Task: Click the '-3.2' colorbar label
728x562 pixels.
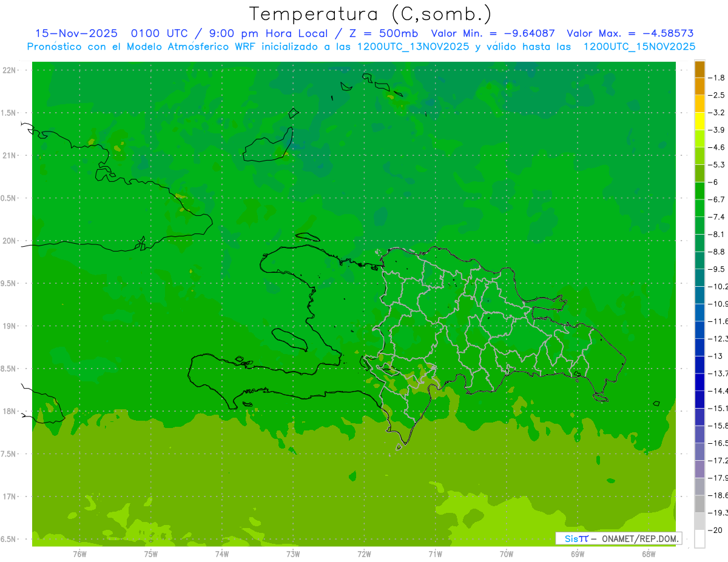Action: [718, 112]
